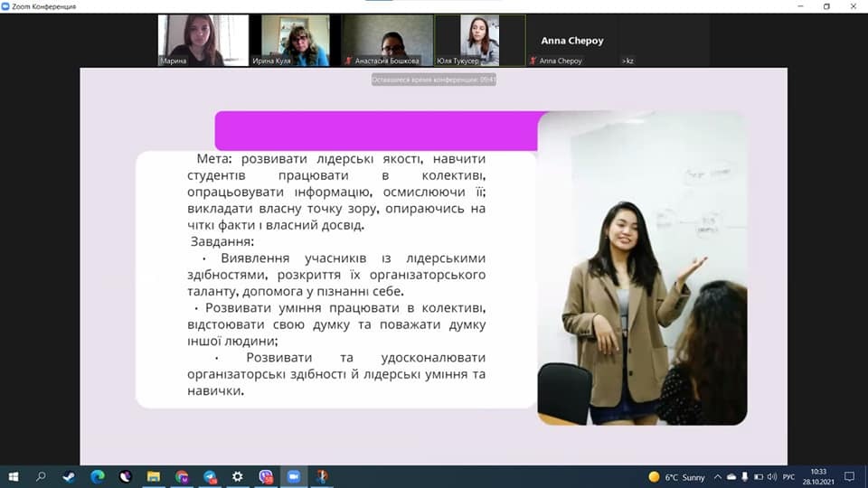Image resolution: width=868 pixels, height=488 pixels.
Task: Open Windows Settings gear in the taskbar
Action: point(238,476)
